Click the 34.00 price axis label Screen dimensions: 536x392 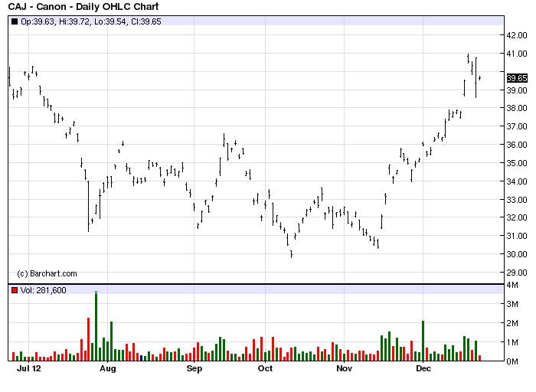click(x=517, y=181)
